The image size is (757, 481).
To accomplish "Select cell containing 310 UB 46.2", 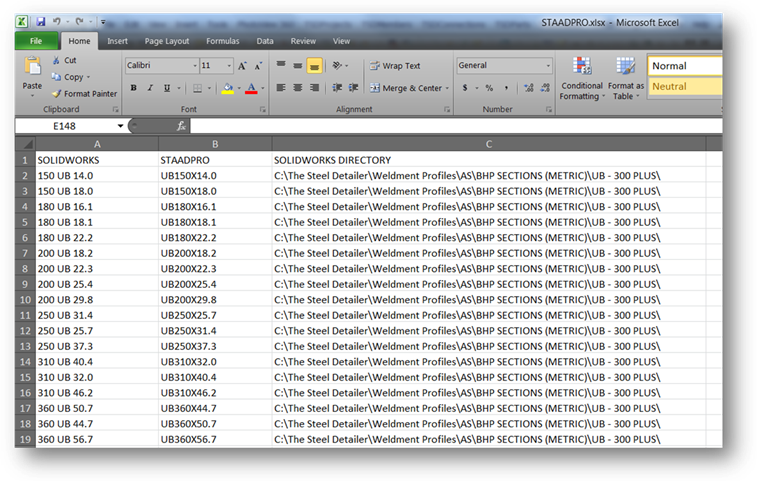I will tap(97, 393).
